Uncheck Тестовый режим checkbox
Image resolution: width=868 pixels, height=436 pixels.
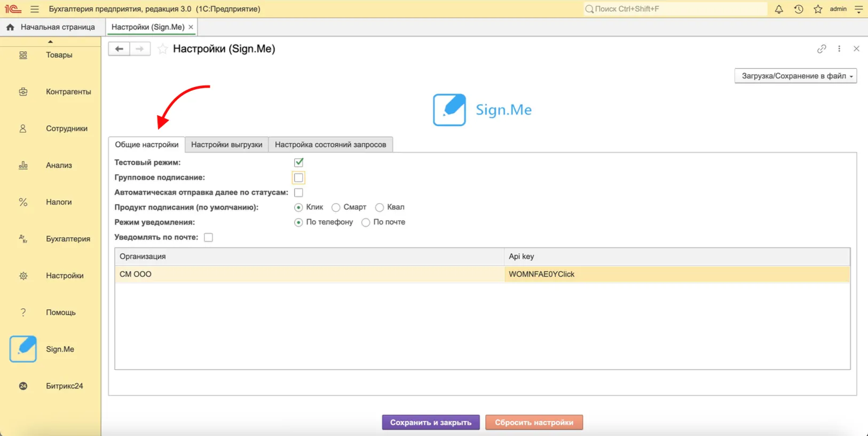coord(298,162)
